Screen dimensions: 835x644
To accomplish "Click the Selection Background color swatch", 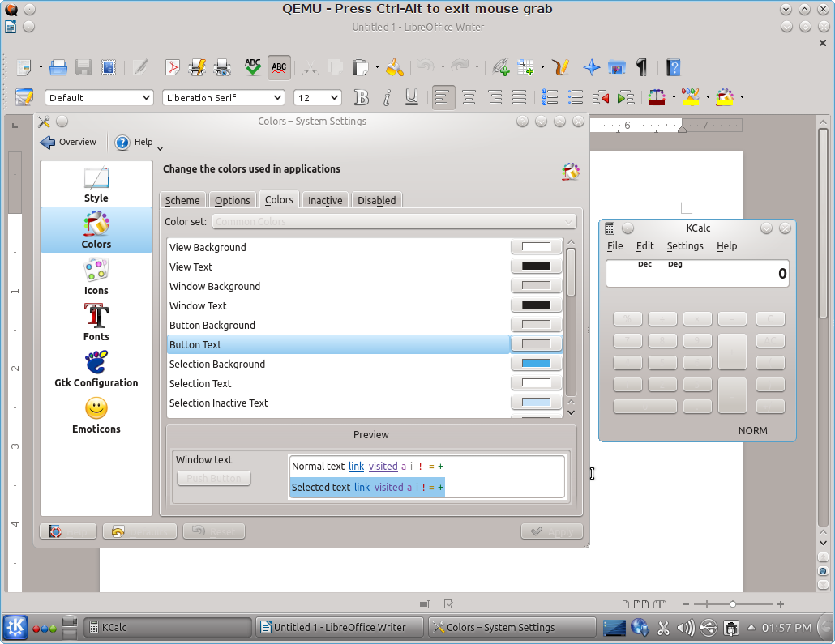I will [536, 364].
